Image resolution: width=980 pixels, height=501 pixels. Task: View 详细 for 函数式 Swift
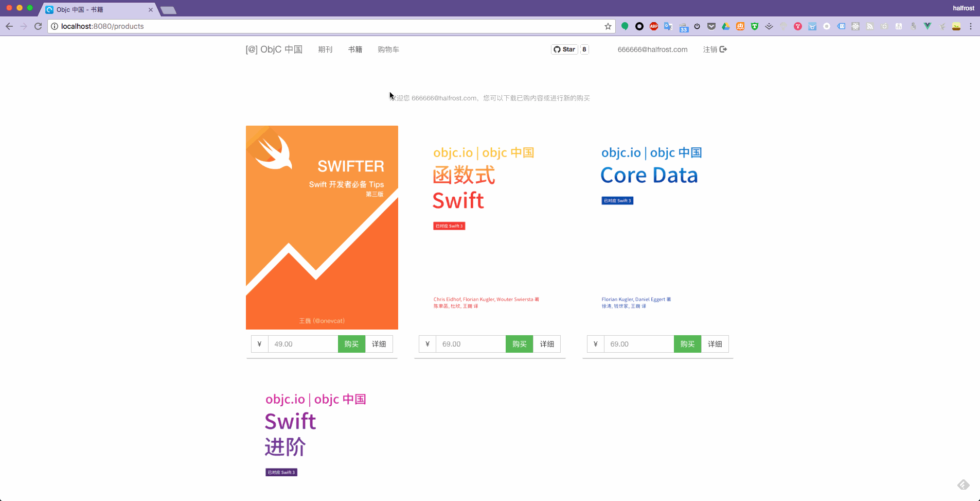click(x=547, y=344)
